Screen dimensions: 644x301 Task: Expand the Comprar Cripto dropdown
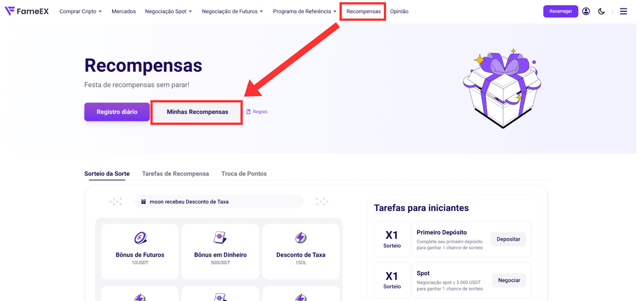click(80, 11)
